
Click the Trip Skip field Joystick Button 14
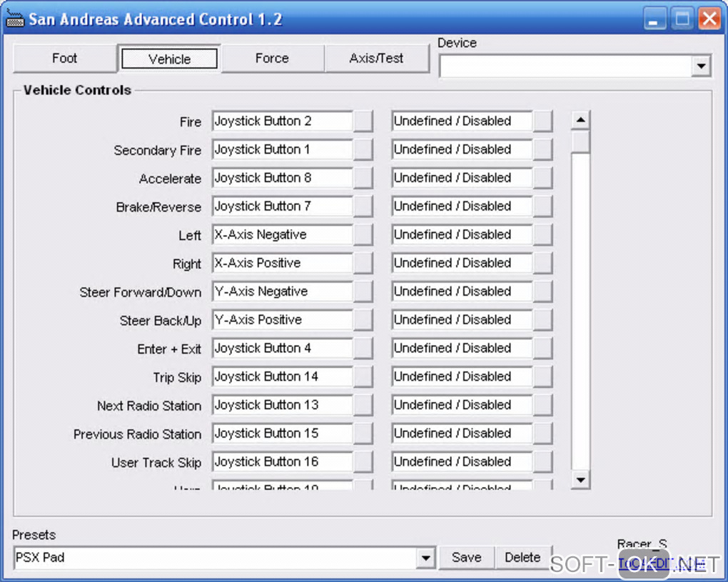(x=283, y=377)
